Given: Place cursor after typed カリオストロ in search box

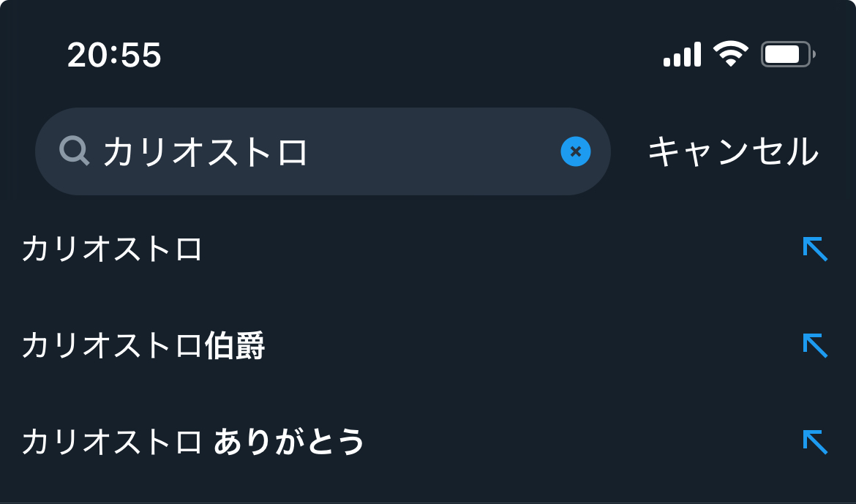Looking at the screenshot, I should coord(310,152).
